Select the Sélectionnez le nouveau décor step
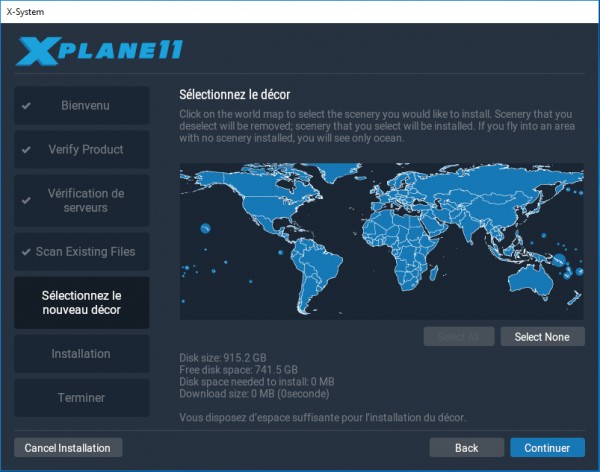Viewport: 600px width, 472px height. (82, 302)
